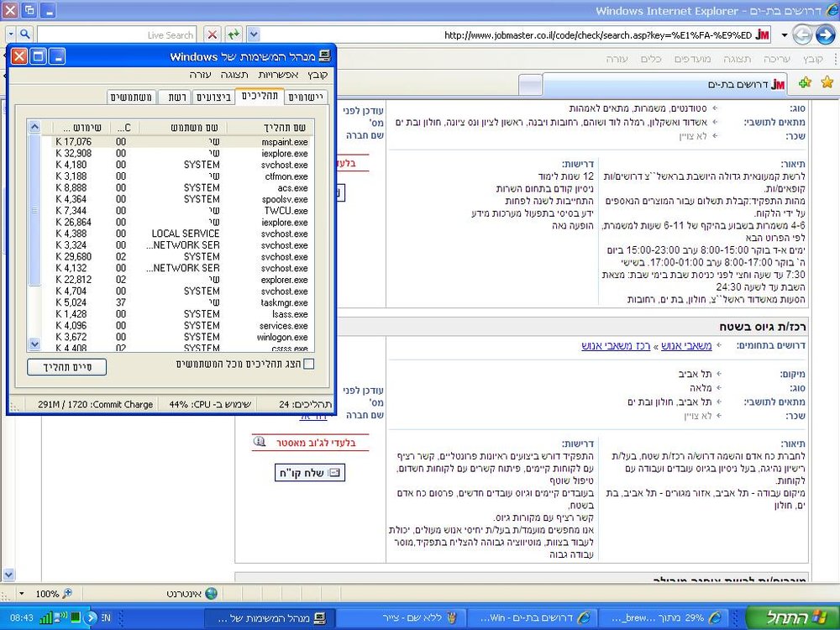Switch to the רשת tab
The height and width of the screenshot is (630, 840).
[x=176, y=97]
